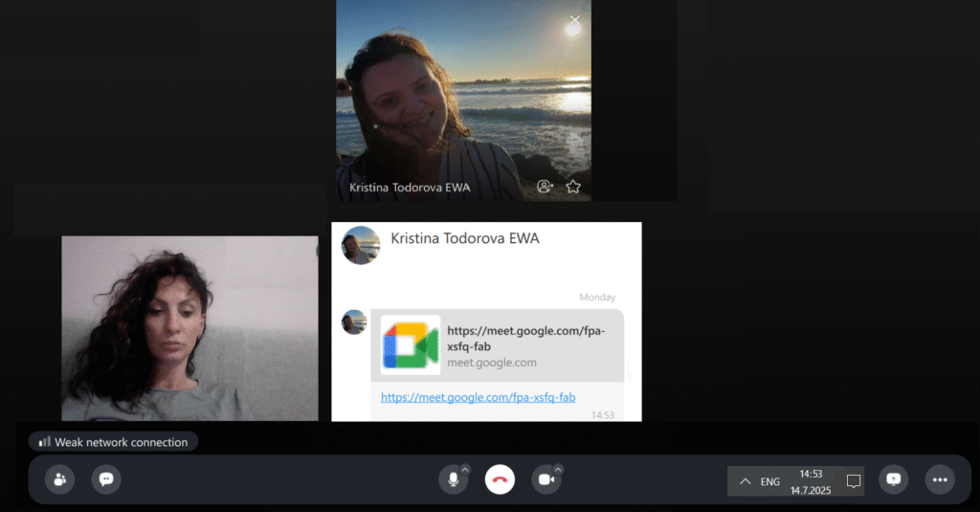Click the Weak network connection indicator

tap(113, 442)
